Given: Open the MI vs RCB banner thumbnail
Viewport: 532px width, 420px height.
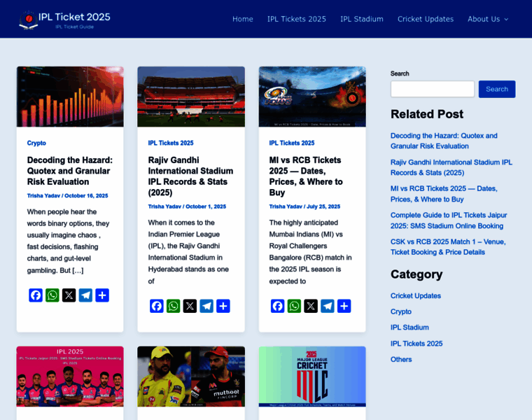Looking at the screenshot, I should pos(312,97).
